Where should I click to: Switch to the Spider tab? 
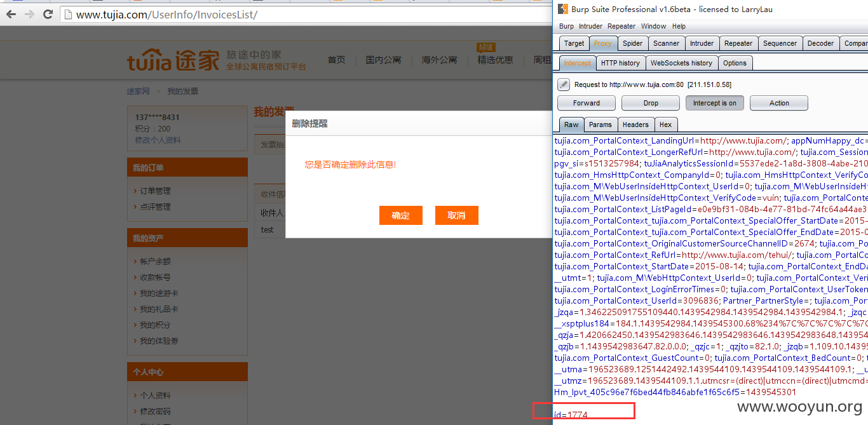click(x=632, y=43)
